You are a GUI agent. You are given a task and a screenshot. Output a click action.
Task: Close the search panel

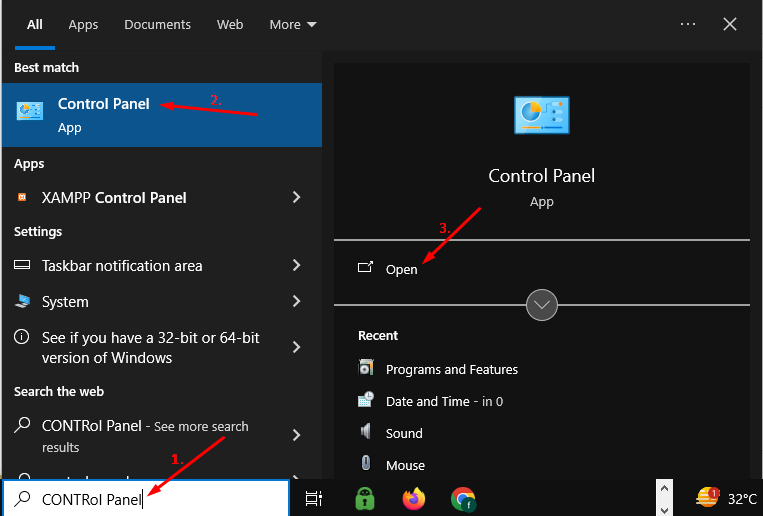[729, 24]
